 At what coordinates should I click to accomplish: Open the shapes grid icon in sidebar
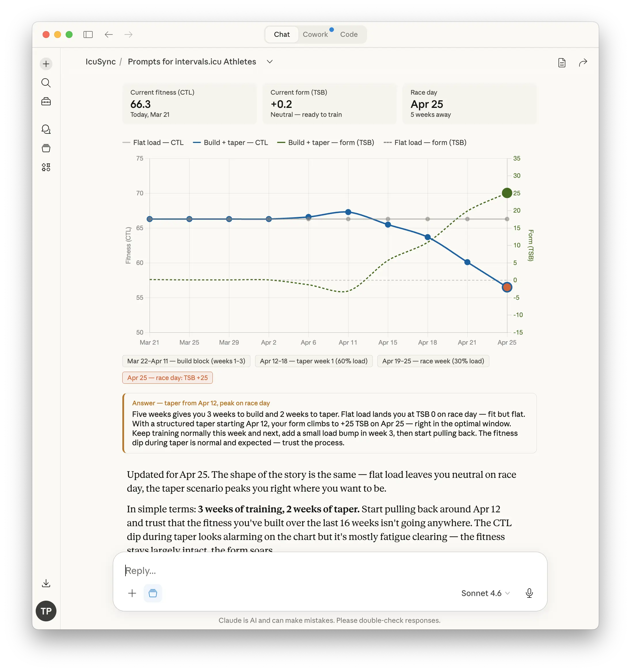(x=46, y=167)
